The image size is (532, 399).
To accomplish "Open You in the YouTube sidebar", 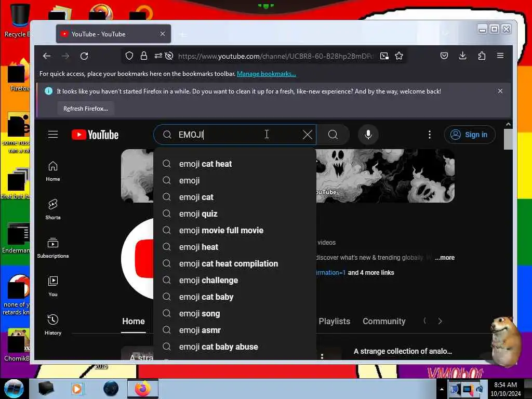I will coord(53,286).
